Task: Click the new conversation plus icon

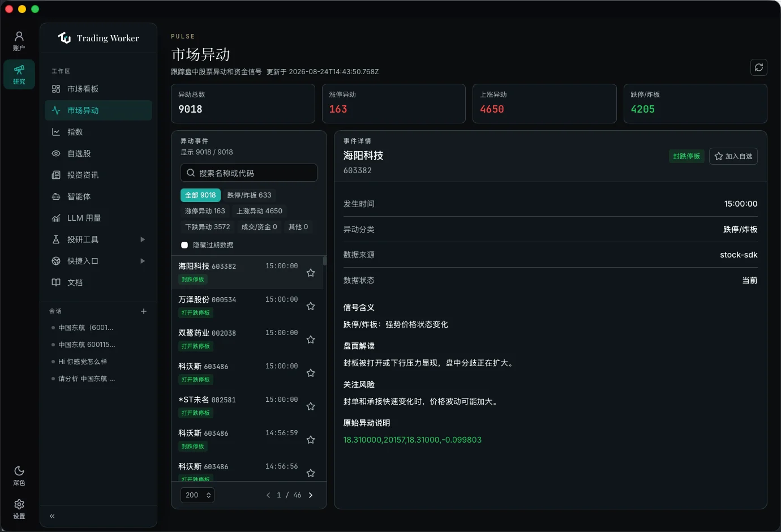Action: pos(144,311)
